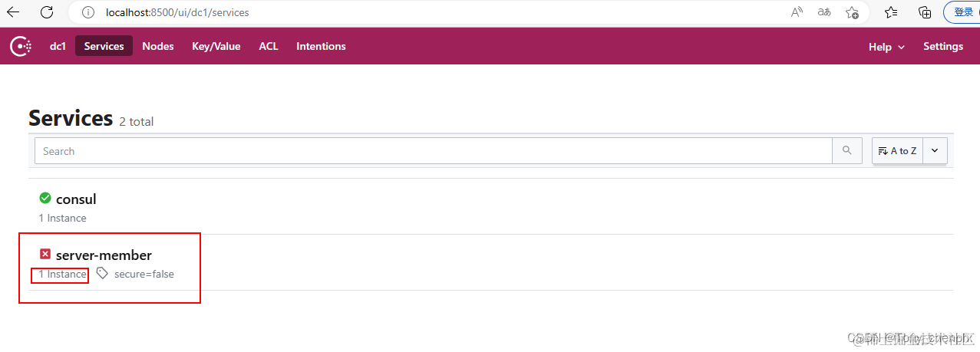Click the site info icon in address bar

(x=88, y=12)
